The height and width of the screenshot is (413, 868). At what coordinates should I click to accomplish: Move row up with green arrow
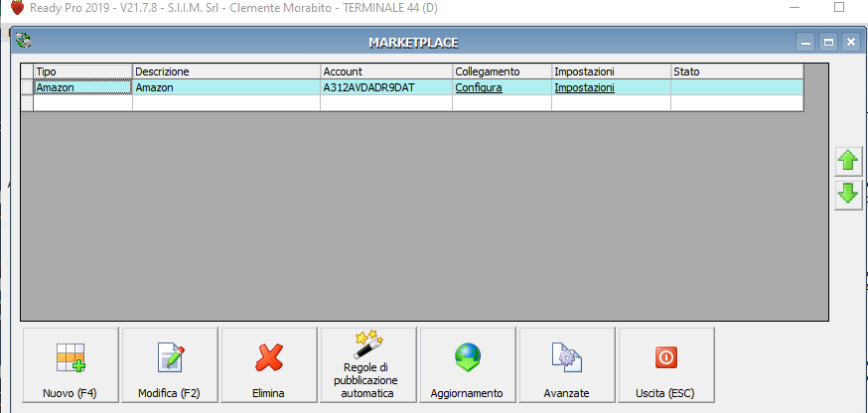[x=848, y=162]
